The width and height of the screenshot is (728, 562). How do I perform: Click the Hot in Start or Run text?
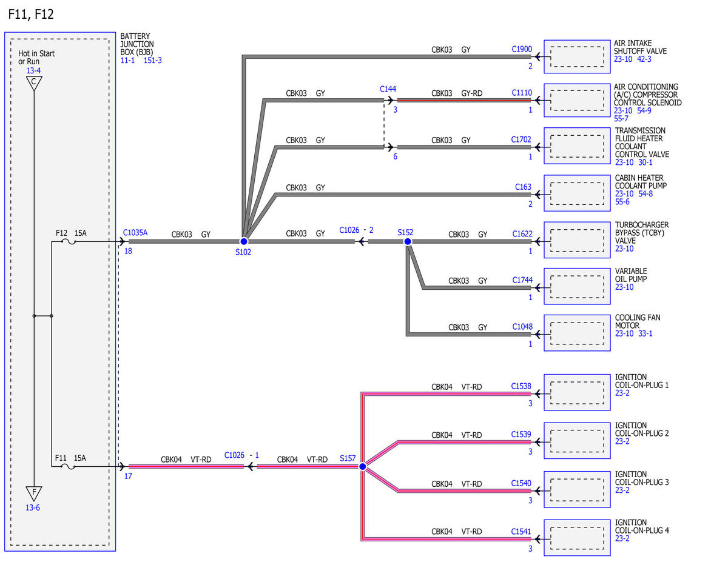click(x=36, y=58)
